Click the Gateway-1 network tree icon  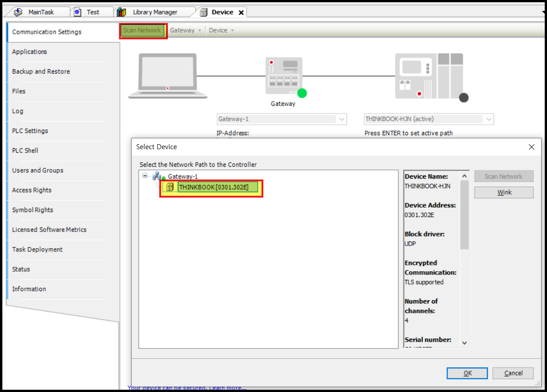(x=157, y=176)
